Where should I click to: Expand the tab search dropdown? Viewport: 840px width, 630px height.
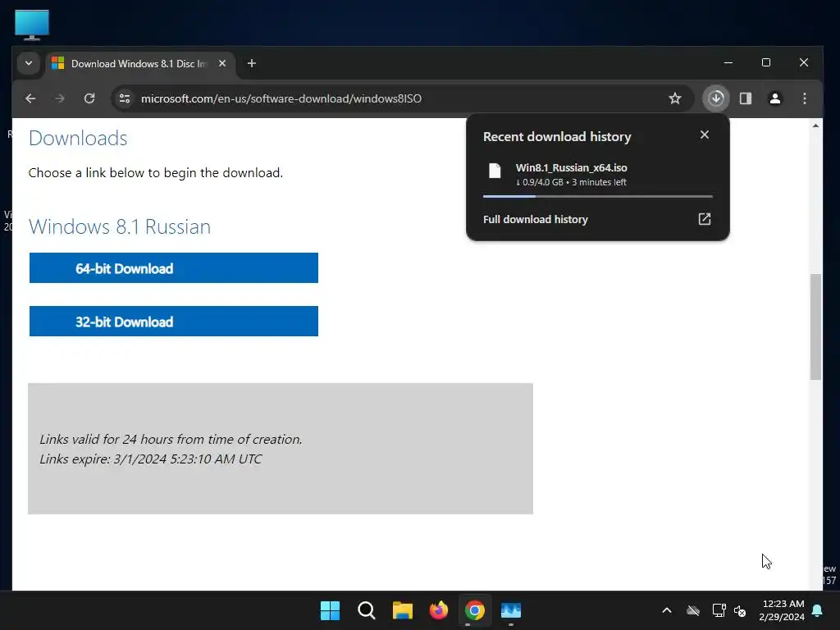(x=29, y=64)
